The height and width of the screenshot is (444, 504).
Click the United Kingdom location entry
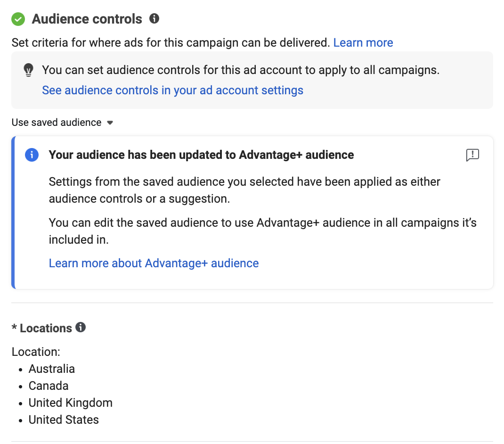click(71, 403)
